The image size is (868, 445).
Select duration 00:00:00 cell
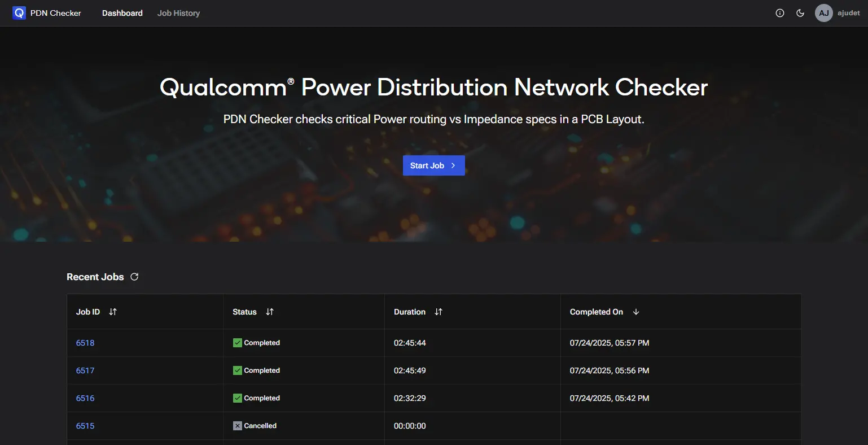410,426
